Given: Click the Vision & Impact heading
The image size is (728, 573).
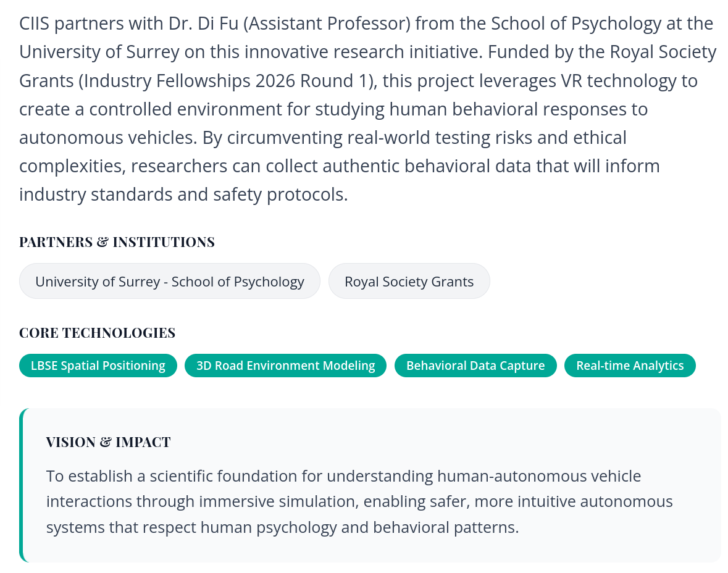Looking at the screenshot, I should [108, 442].
